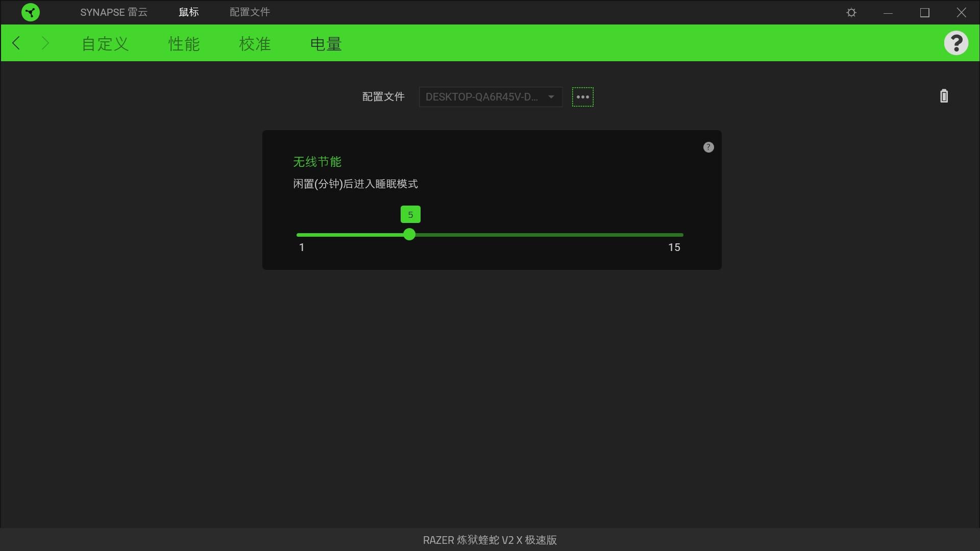The image size is (980, 551).
Task: Click the slider value bubble showing 5
Action: point(410,215)
